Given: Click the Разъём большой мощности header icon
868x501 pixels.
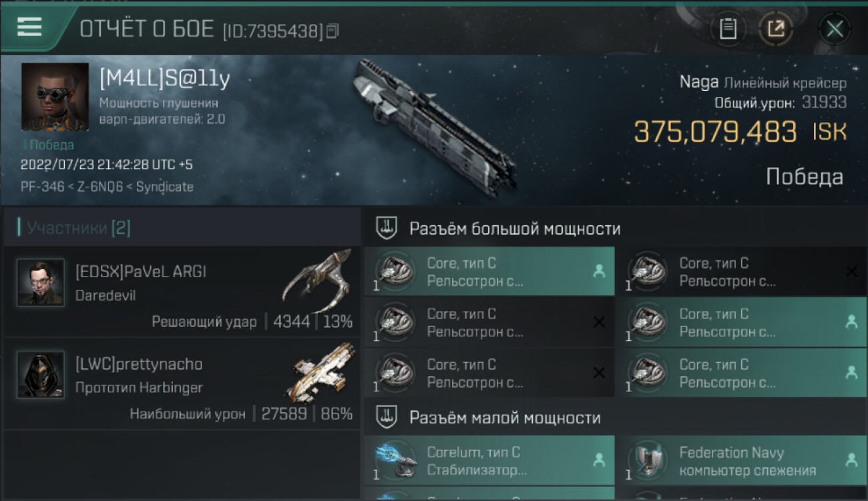Looking at the screenshot, I should (x=386, y=229).
